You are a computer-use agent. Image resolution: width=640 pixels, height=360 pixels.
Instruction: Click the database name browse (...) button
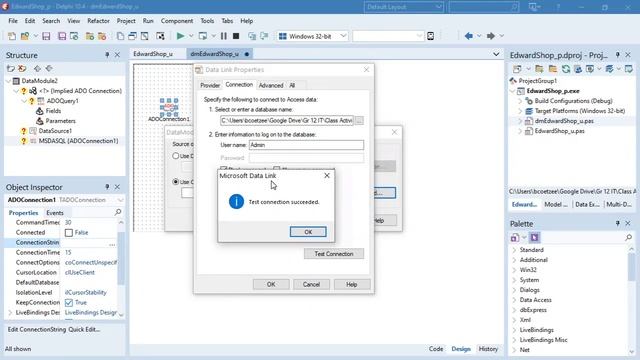(359, 120)
